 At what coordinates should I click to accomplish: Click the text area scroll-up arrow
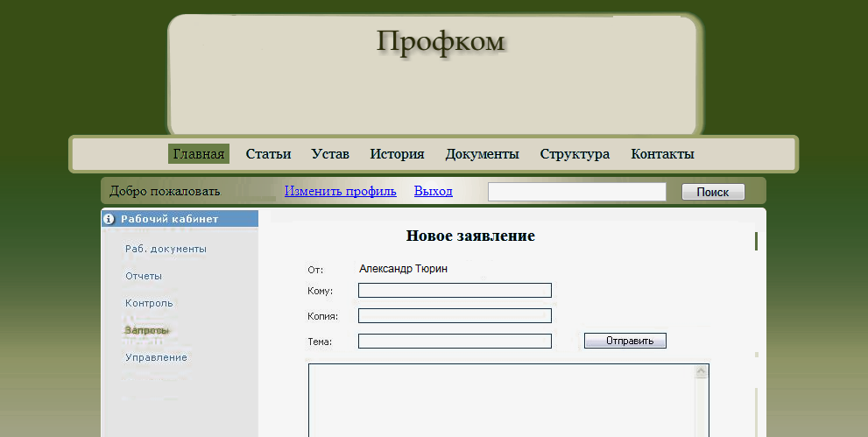[x=702, y=372]
